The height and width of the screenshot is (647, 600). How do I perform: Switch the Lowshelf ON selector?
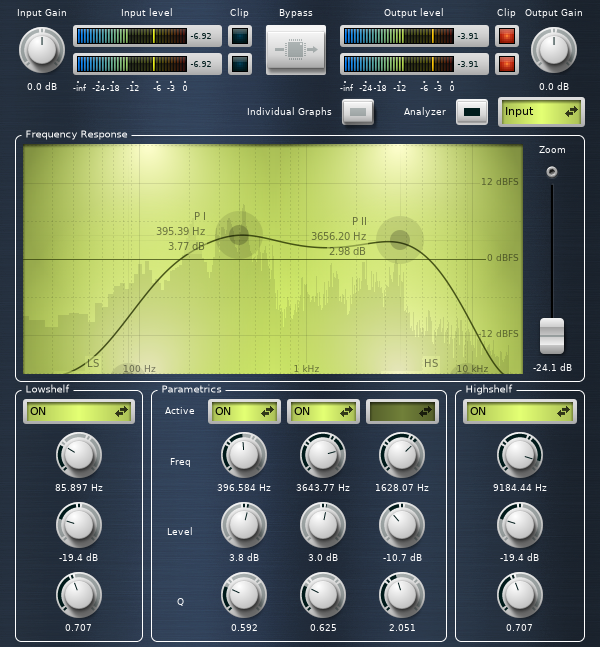[x=79, y=411]
